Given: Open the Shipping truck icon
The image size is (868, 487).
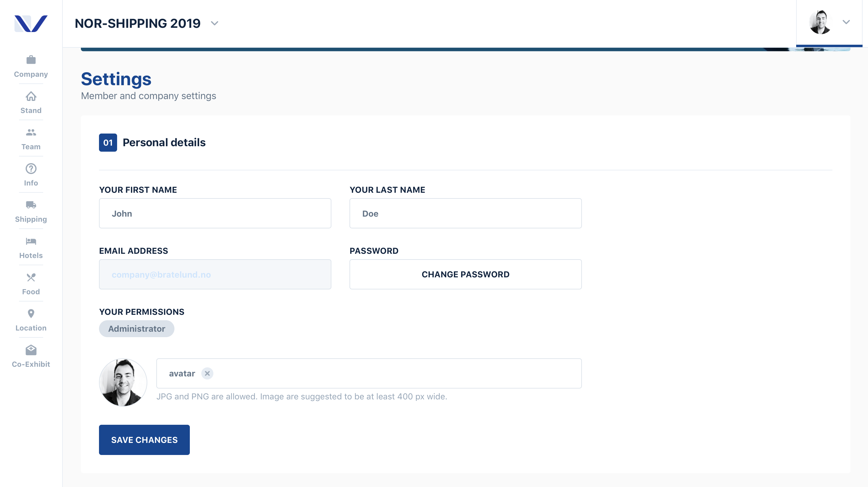Looking at the screenshot, I should click(x=31, y=205).
